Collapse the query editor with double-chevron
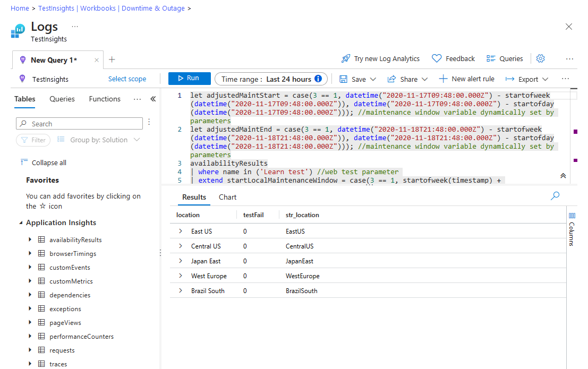 point(563,176)
